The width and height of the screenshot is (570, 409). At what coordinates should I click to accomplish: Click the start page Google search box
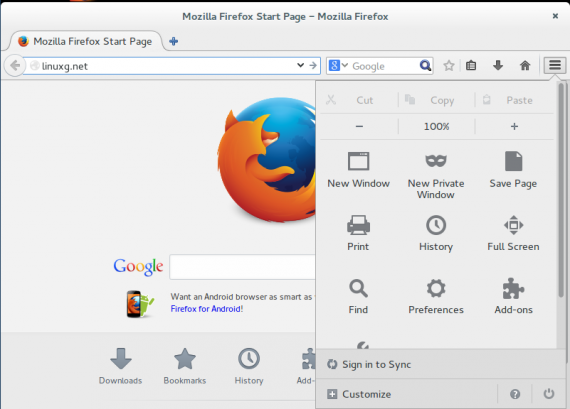(242, 267)
